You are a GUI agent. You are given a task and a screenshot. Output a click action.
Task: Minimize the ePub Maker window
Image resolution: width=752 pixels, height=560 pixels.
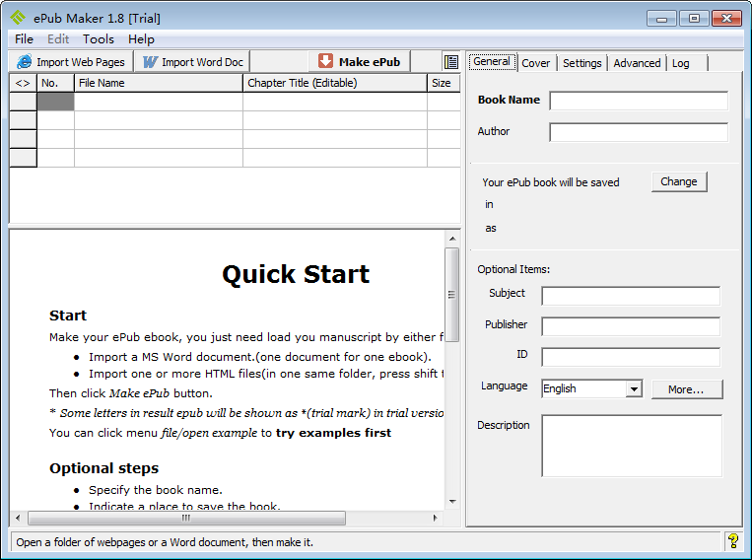tap(662, 19)
